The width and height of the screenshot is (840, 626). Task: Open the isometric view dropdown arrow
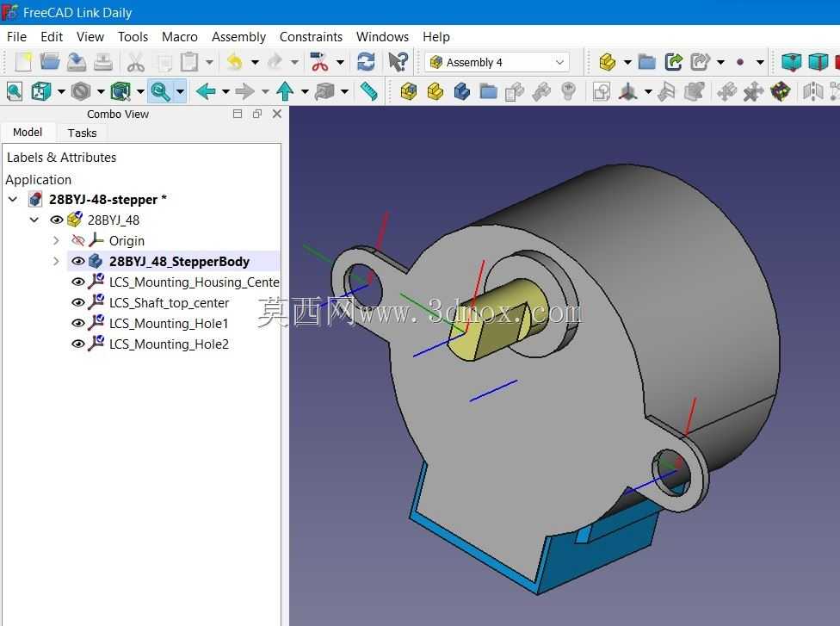tap(61, 91)
